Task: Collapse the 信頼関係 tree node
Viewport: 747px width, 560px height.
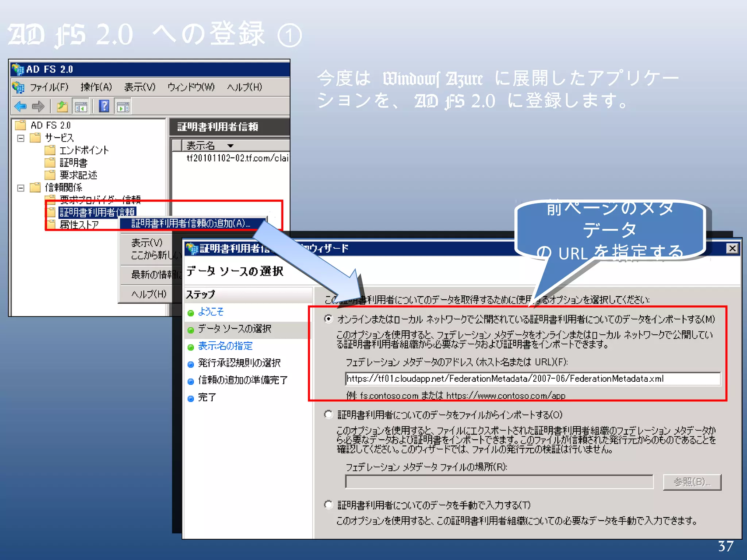Action: coord(21,188)
